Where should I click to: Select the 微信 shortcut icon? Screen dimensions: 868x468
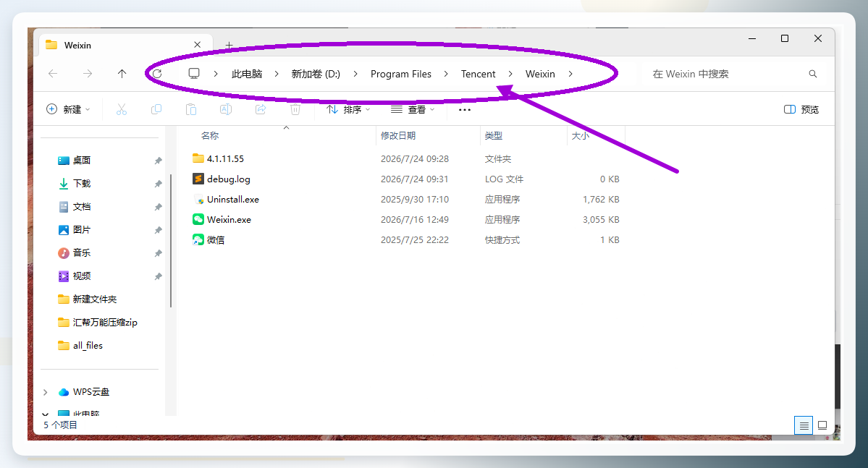198,239
